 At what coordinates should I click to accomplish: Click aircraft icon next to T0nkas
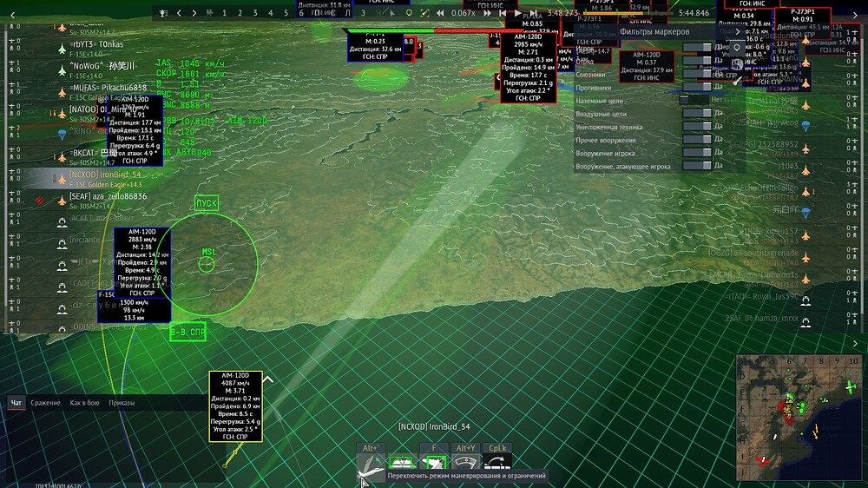[62, 49]
